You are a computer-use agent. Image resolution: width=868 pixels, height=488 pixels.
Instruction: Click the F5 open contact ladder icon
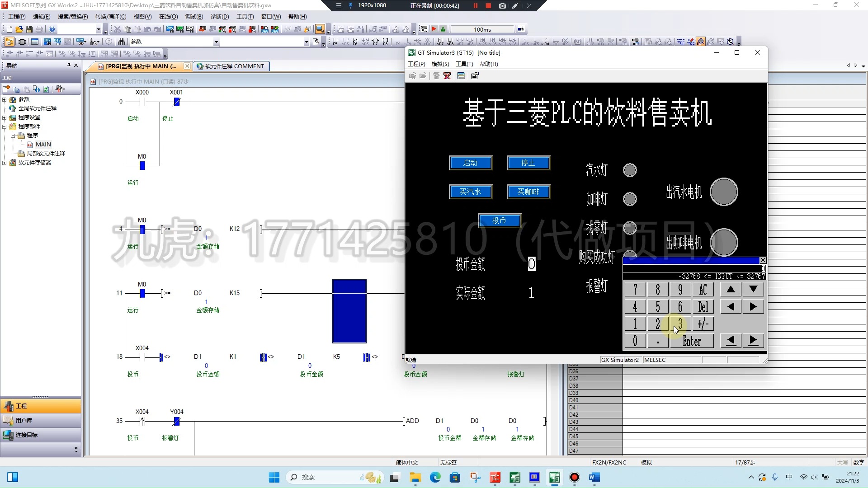point(335,42)
